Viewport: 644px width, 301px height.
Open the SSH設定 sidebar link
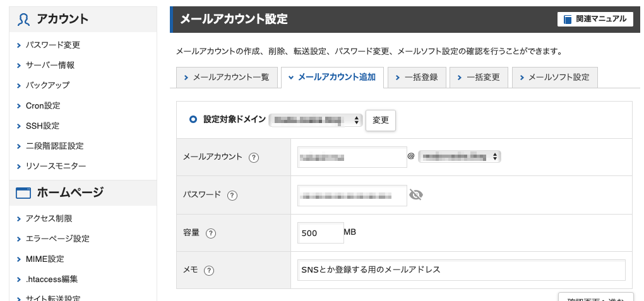(42, 126)
